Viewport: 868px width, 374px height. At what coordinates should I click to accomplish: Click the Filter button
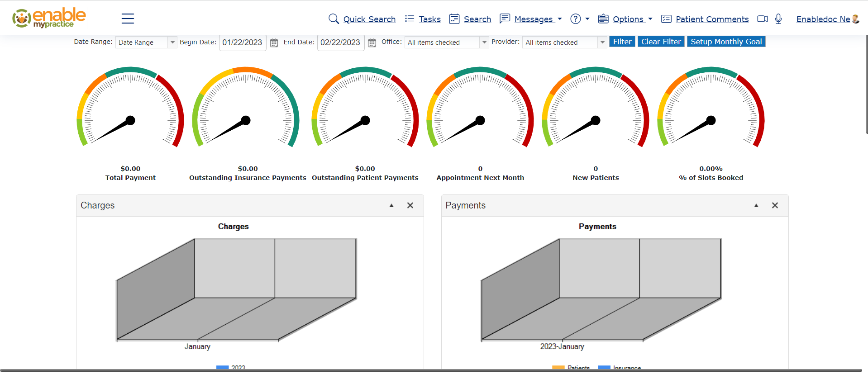click(x=622, y=42)
